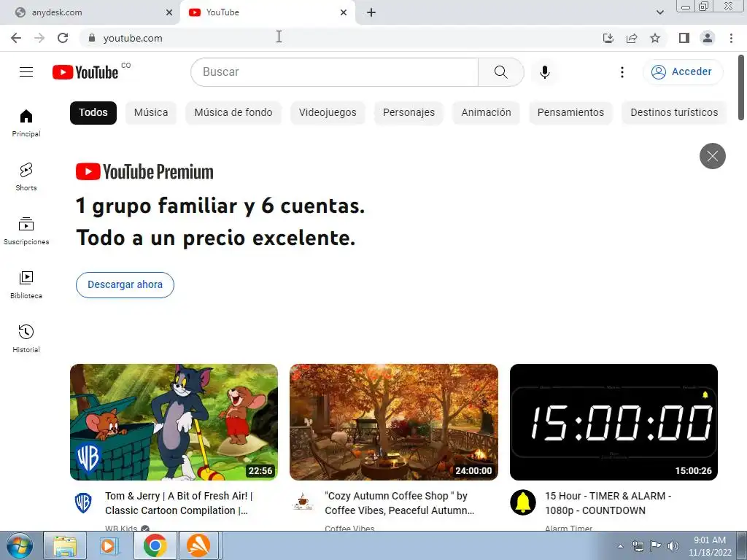Open the Tom & Jerry video thumbnail
The width and height of the screenshot is (747, 560).
point(174,422)
